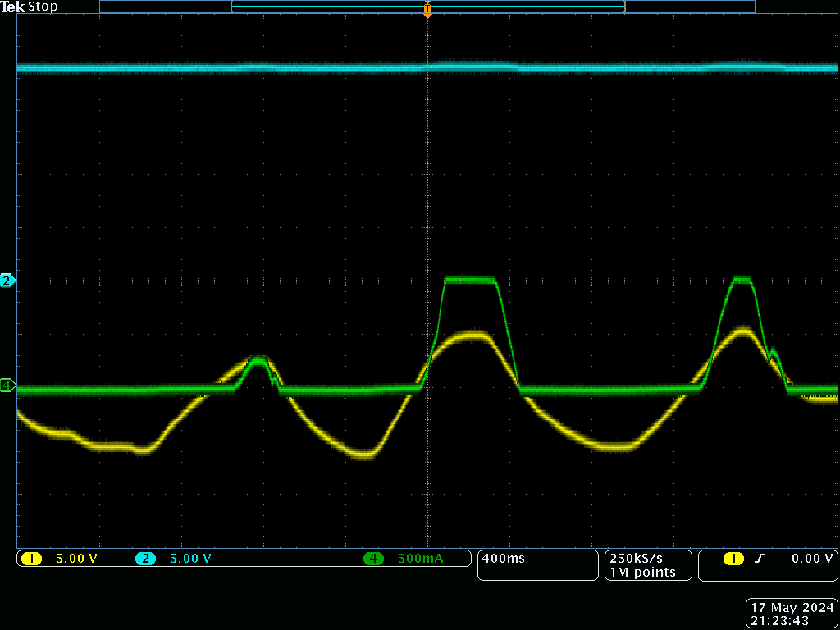Click the 0.00 V trigger level value
Viewport: 840px width, 630px height.
(812, 559)
